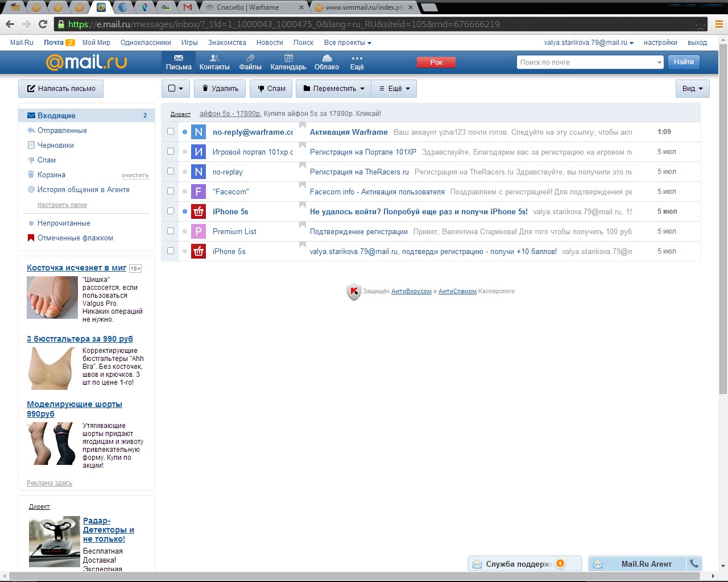Open the Файлы paperclip icon
This screenshot has width=728, height=582.
click(250, 63)
